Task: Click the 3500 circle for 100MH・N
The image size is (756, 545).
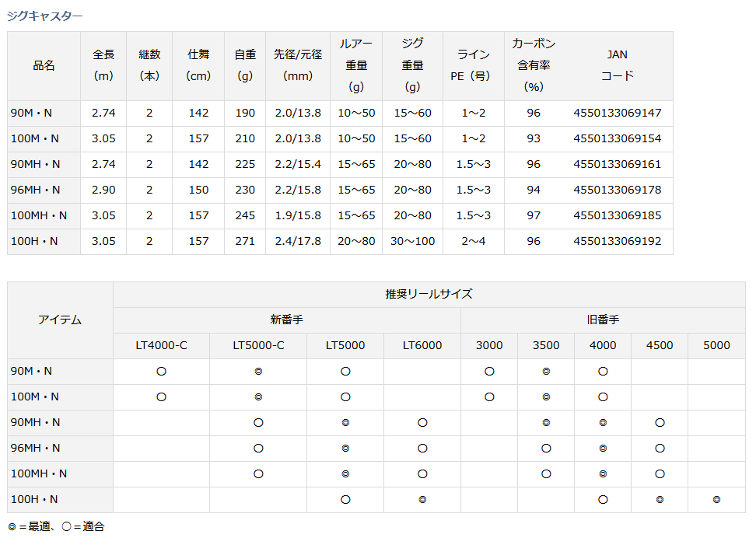Action: pyautogui.click(x=546, y=474)
